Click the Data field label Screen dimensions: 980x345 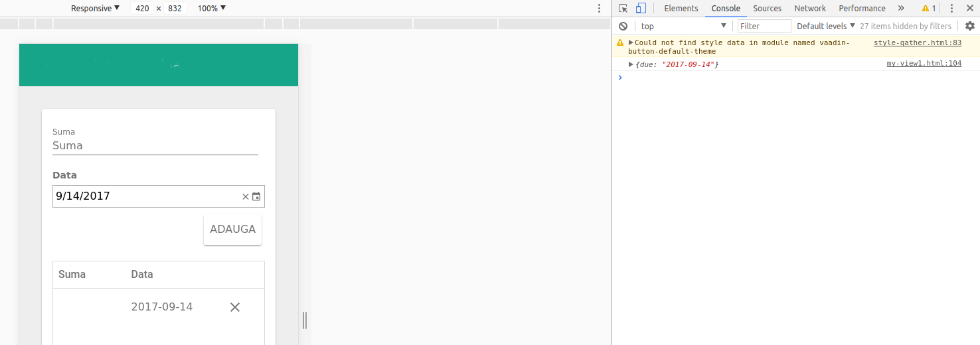64,175
